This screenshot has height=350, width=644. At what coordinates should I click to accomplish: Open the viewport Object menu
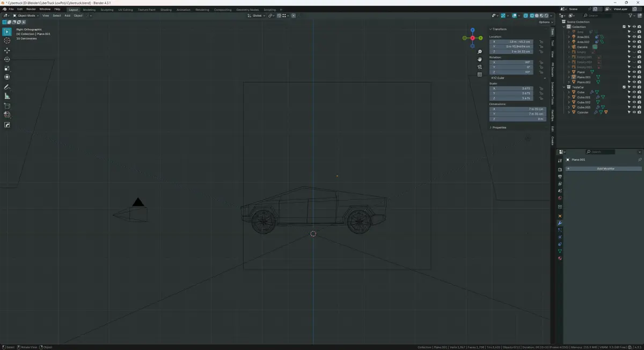tap(78, 16)
